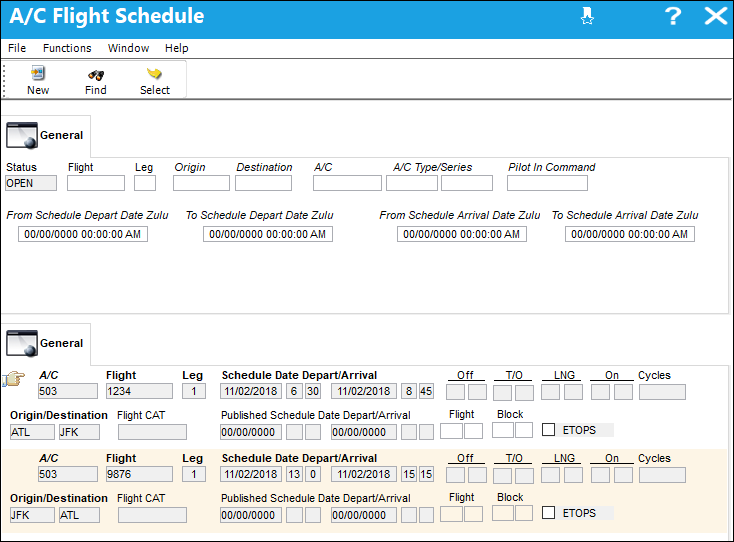Click Cycles field for flight 9876
This screenshot has height=542, width=734.
[x=662, y=475]
